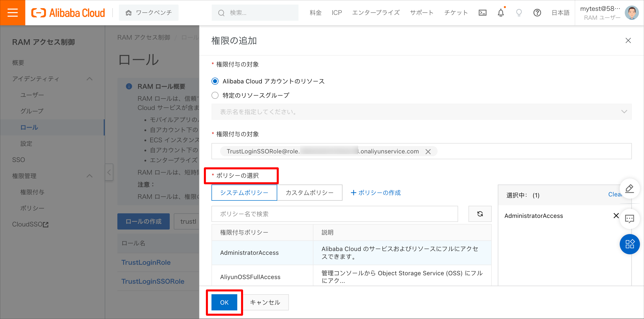Open the エンタープライズ menu
The height and width of the screenshot is (319, 644).
point(376,13)
